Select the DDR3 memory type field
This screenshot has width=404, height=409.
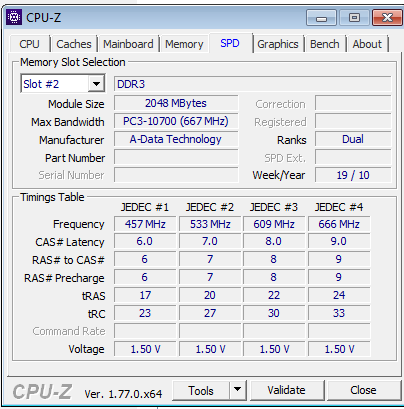point(252,84)
